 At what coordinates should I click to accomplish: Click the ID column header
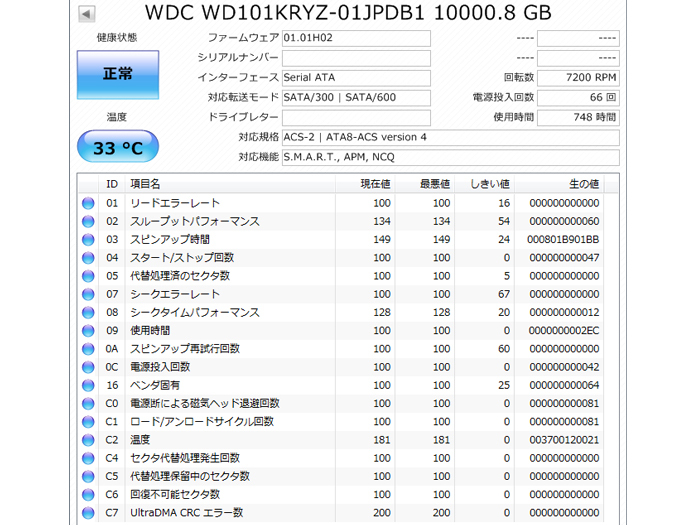(x=112, y=184)
